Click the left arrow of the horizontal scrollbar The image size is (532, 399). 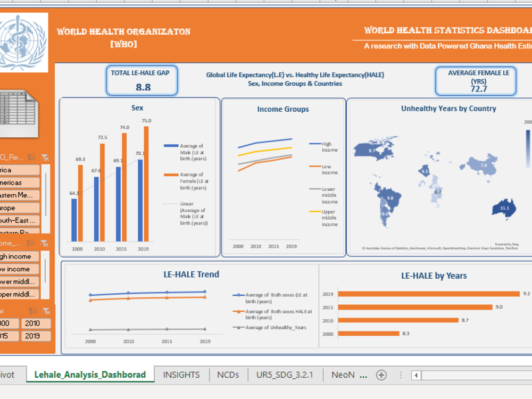coord(417,375)
